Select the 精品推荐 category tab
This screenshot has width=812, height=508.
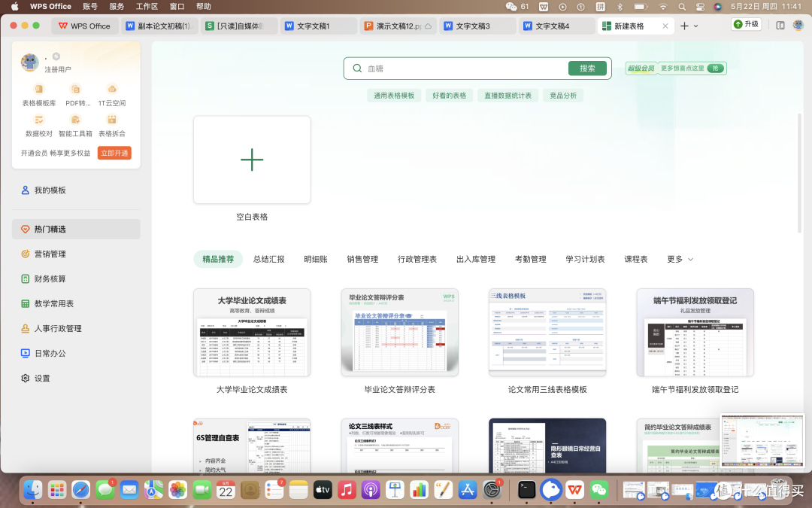[218, 259]
